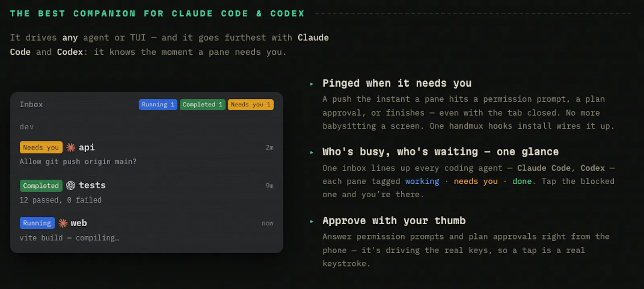Click the Needs you tag on the api row
This screenshot has height=289, width=644.
[x=41, y=148]
